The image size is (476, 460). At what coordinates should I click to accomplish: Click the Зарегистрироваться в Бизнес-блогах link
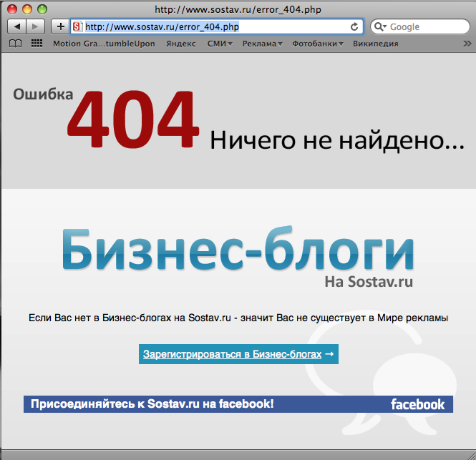238,354
